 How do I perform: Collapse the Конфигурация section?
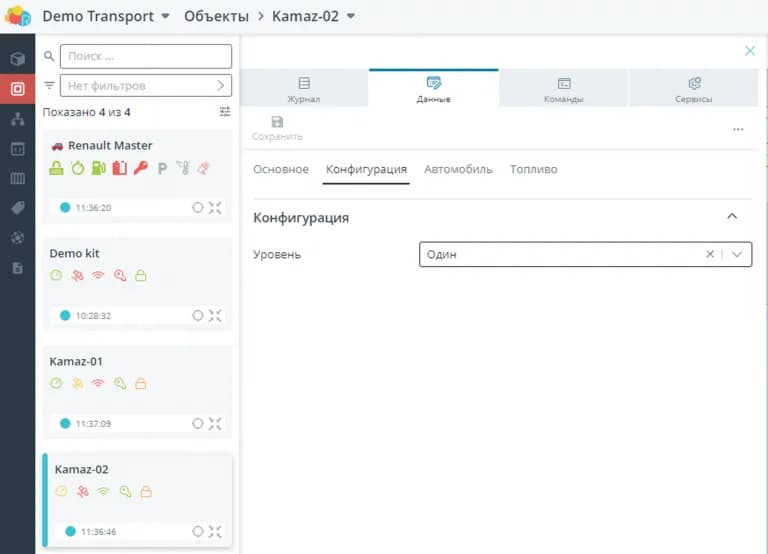click(x=732, y=217)
